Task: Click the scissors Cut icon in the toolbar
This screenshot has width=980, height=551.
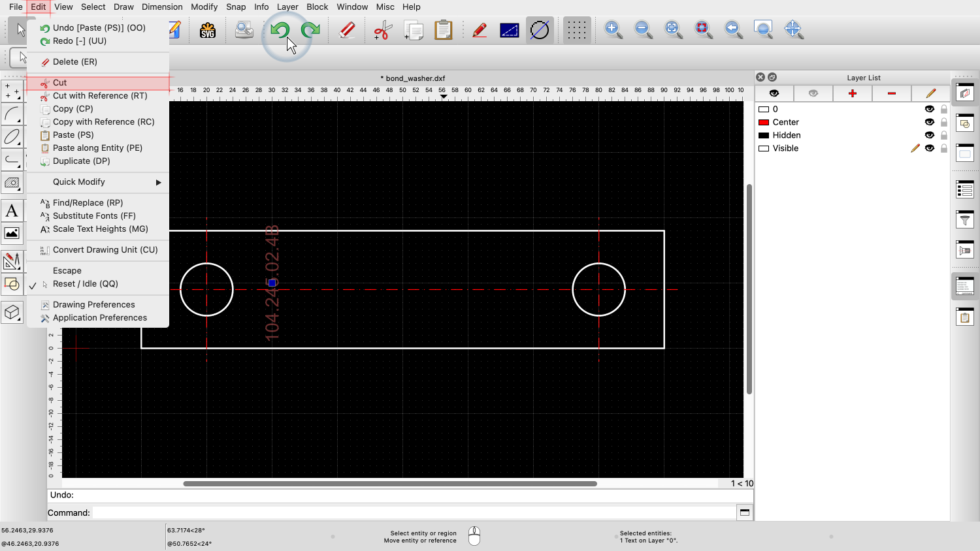Action: pyautogui.click(x=383, y=30)
